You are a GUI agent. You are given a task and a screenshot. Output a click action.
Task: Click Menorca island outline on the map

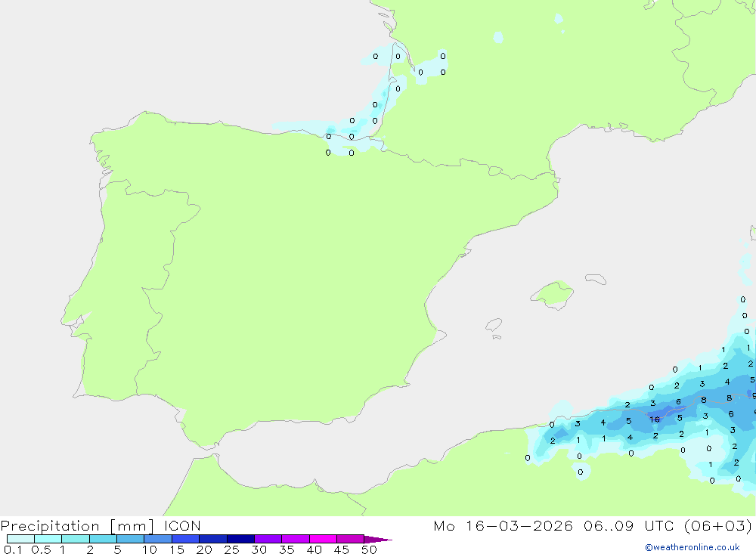pos(596,279)
